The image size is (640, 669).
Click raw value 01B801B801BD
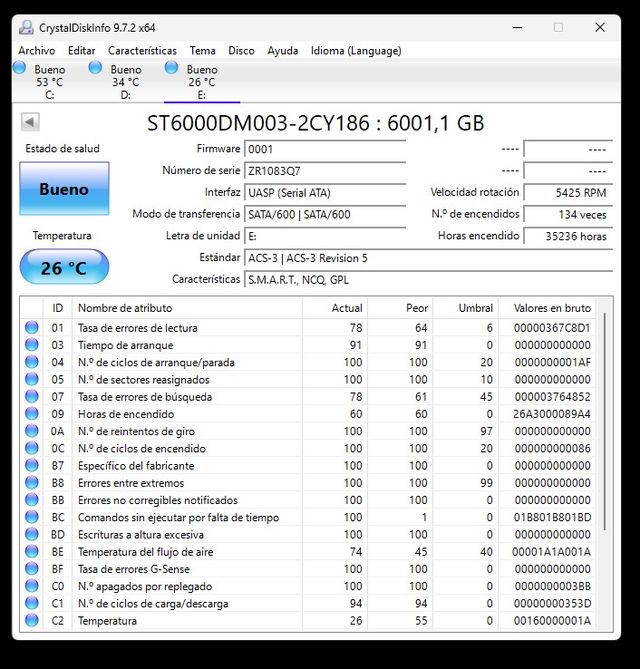[552, 517]
